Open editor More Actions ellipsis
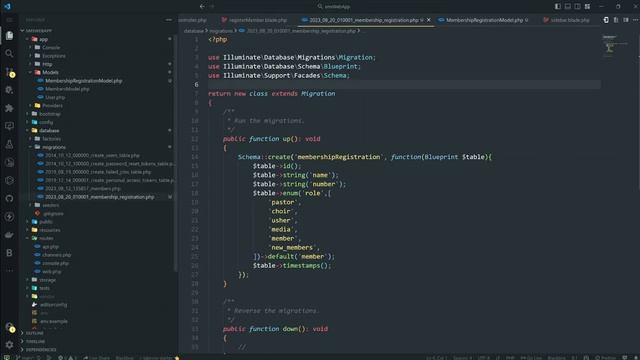Image resolution: width=640 pixels, height=360 pixels. tap(636, 20)
